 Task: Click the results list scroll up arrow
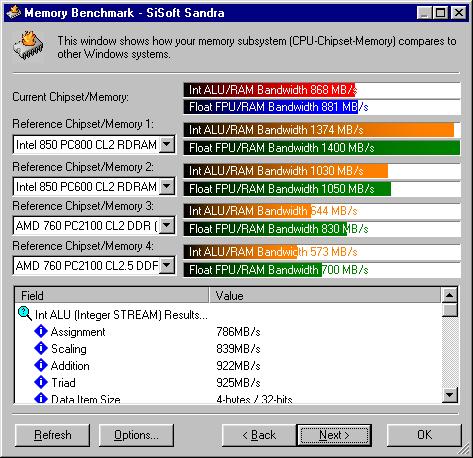[x=450, y=295]
